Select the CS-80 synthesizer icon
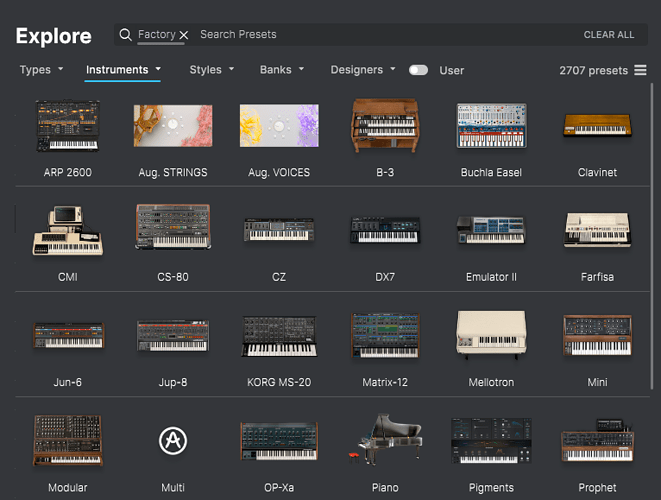The width and height of the screenshot is (661, 500). point(173,227)
